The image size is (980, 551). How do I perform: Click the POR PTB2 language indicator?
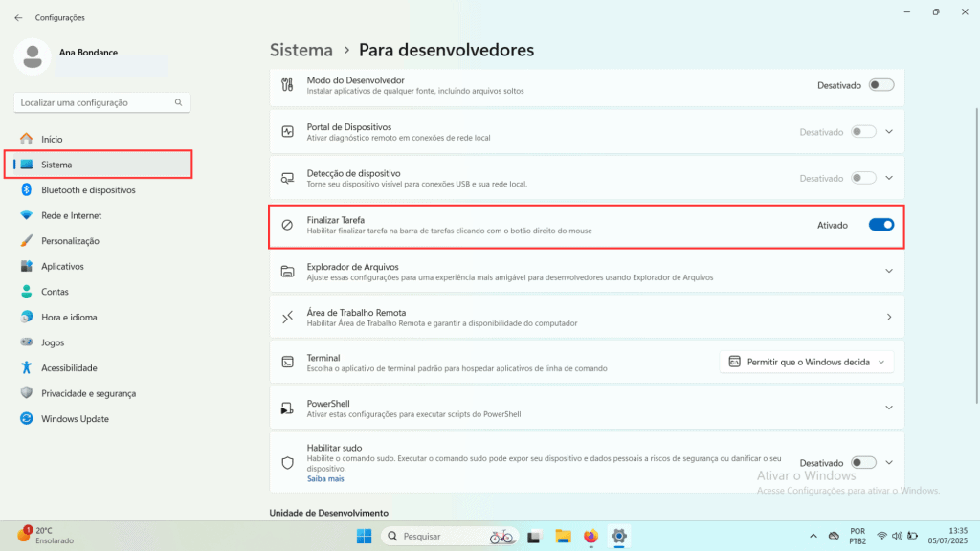[857, 536]
